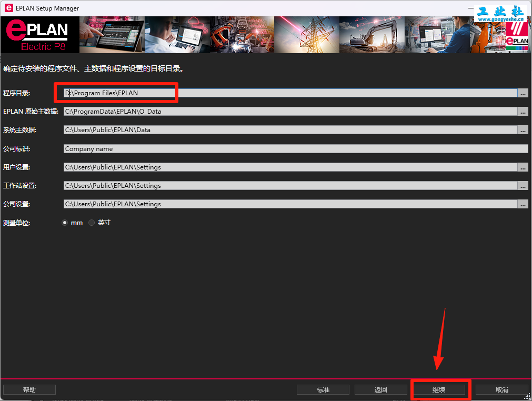
Task: Edit the 系统主数据 path field
Action: (290, 130)
